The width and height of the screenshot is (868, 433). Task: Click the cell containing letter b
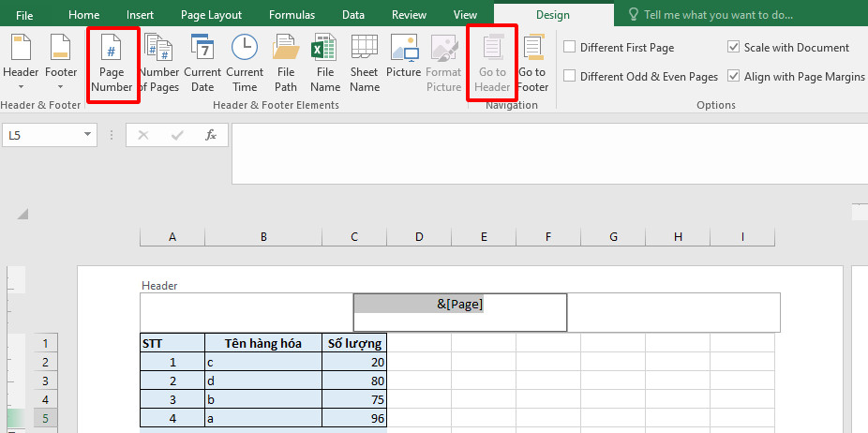click(x=263, y=400)
